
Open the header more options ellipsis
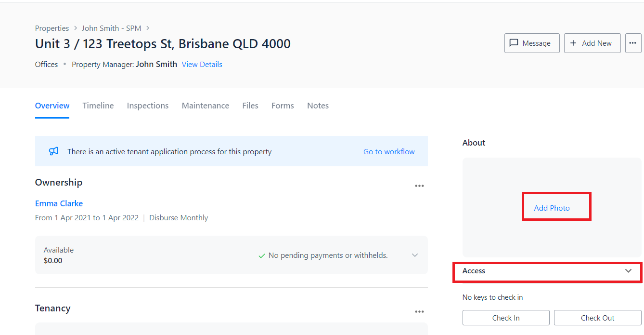click(x=633, y=43)
